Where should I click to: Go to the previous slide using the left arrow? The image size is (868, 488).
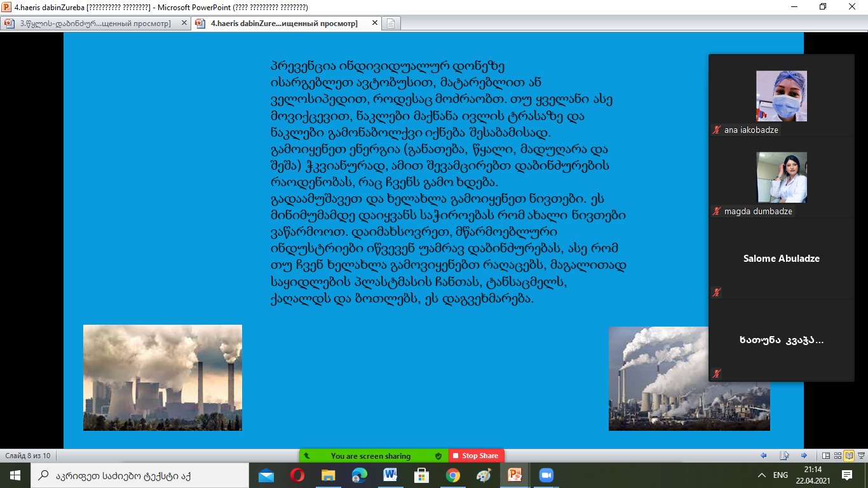click(x=764, y=456)
